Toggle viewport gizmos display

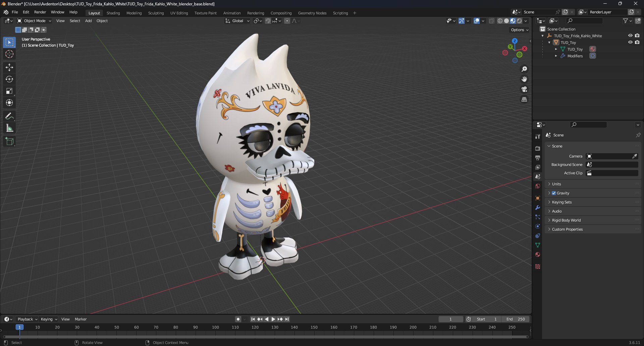[x=462, y=21]
